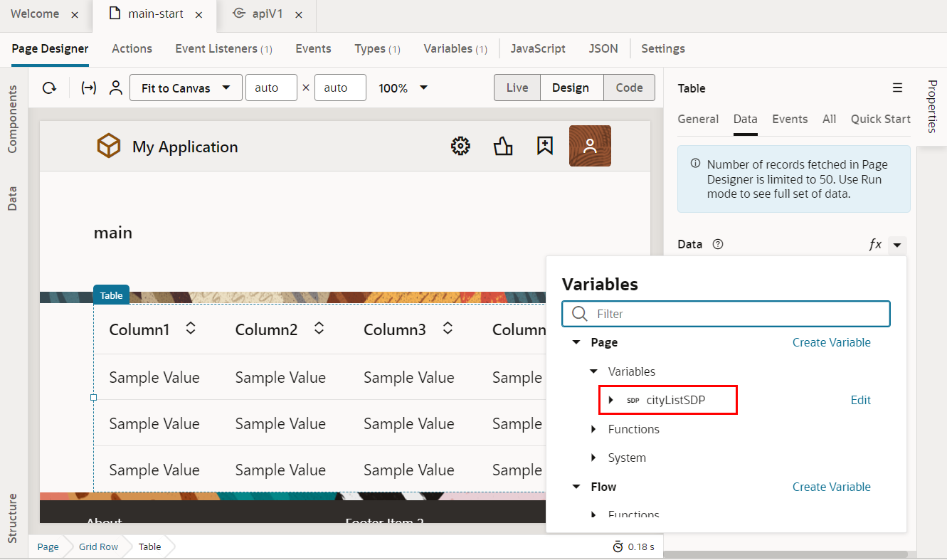The height and width of the screenshot is (560, 947).
Task: Click Edit link next to cityListSDP
Action: coord(860,400)
